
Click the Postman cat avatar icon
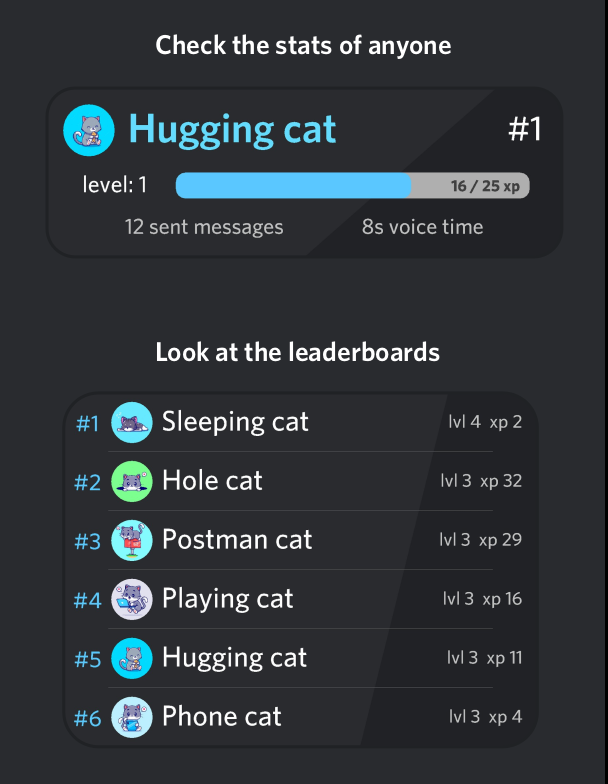pyautogui.click(x=131, y=541)
